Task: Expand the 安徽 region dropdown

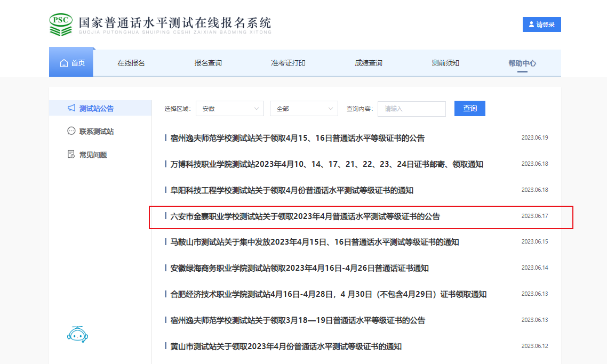Action: (x=229, y=109)
